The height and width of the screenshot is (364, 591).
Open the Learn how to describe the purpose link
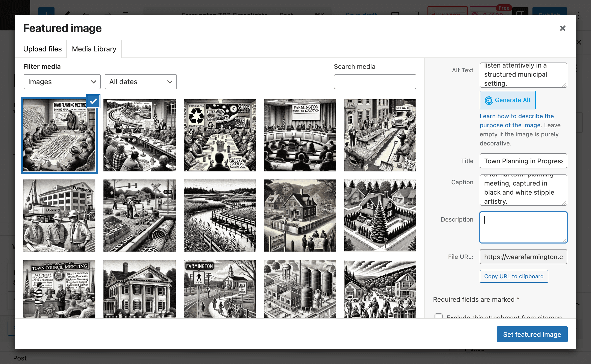517,120
